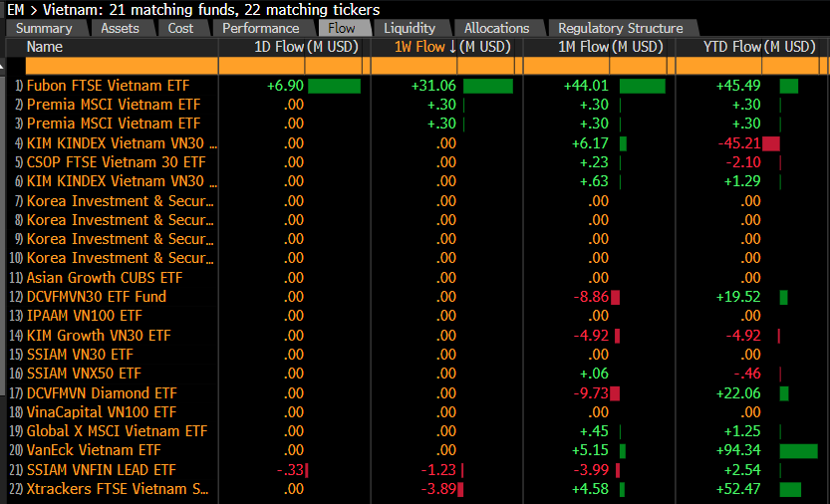Select the +6.90 1D flow value

285,86
